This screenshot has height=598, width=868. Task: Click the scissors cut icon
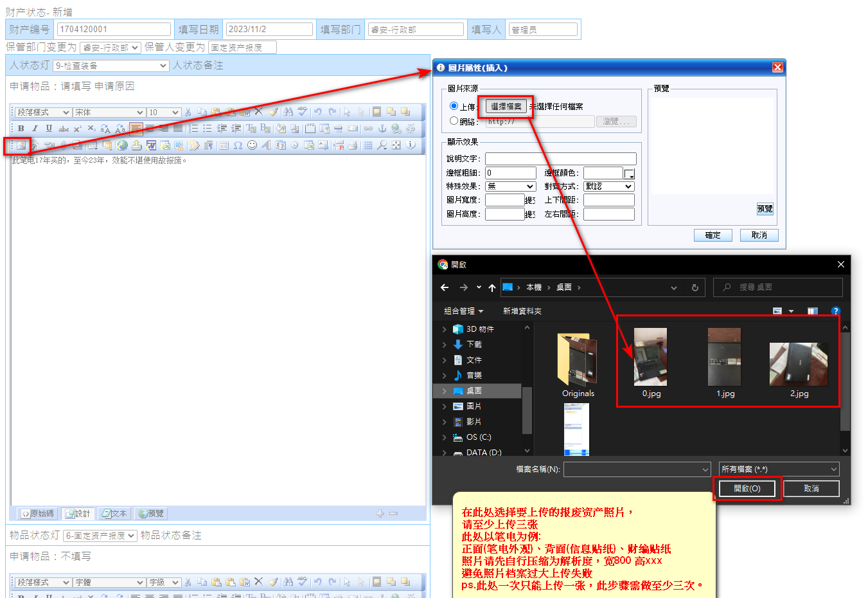click(x=188, y=113)
